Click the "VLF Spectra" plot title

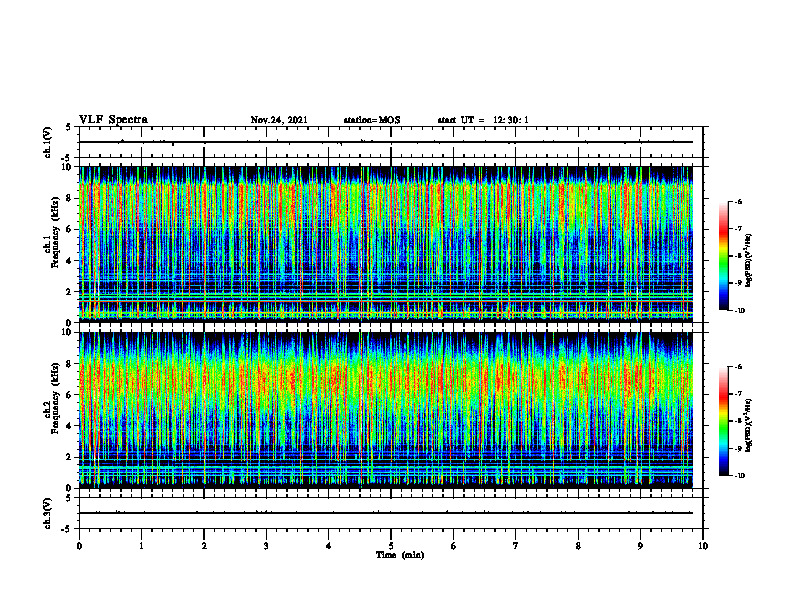tap(113, 120)
